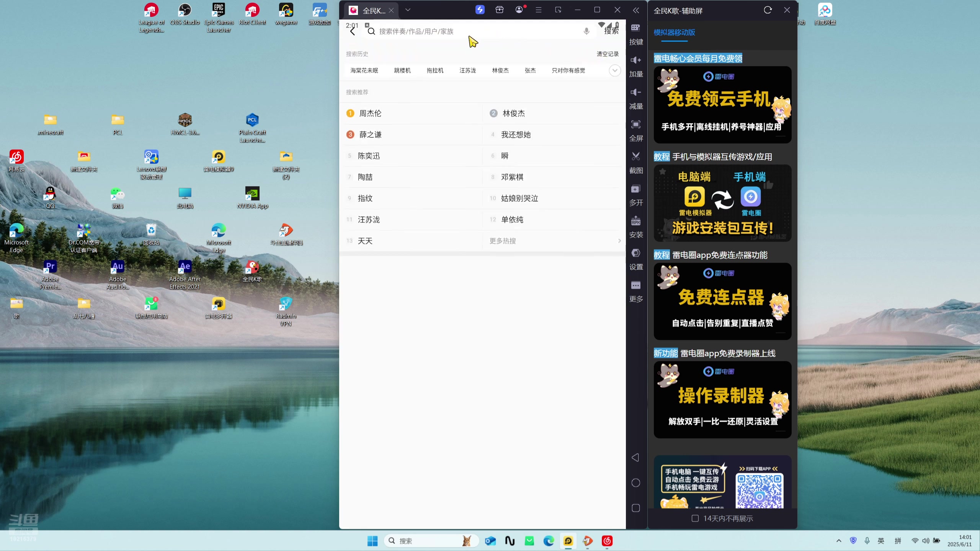Viewport: 980px width, 551px height.
Task: Select the 模拟器移动版 tab
Action: click(x=675, y=33)
